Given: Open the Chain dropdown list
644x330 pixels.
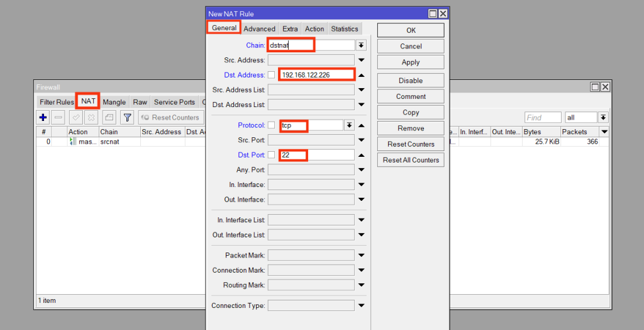Looking at the screenshot, I should [361, 45].
